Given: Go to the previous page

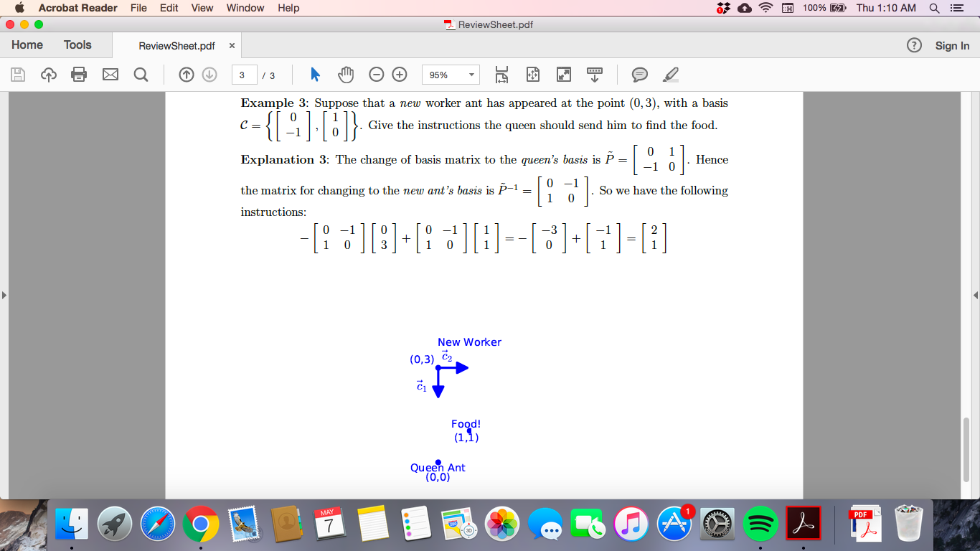Looking at the screenshot, I should click(186, 74).
